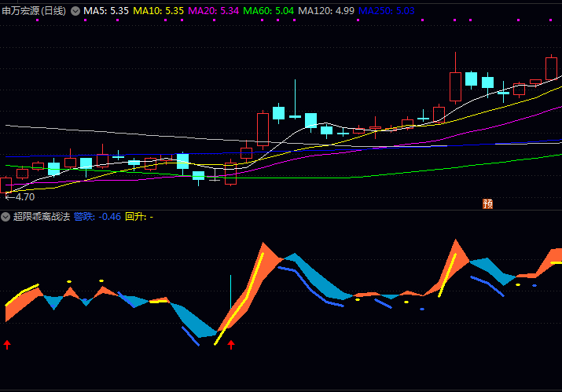Expand the 超限乖离战法 indicator dropdown arrow
This screenshot has width=562, height=392.
click(6, 217)
